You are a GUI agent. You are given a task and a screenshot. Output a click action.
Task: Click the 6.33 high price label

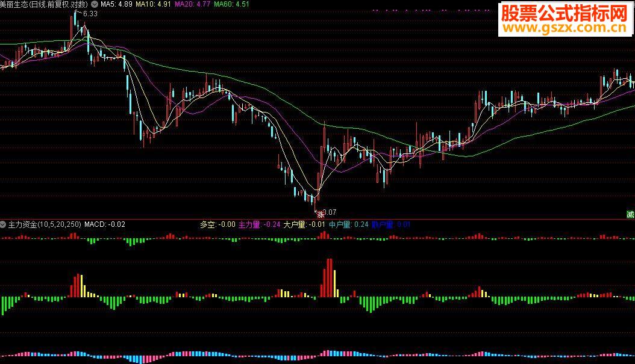(90, 13)
